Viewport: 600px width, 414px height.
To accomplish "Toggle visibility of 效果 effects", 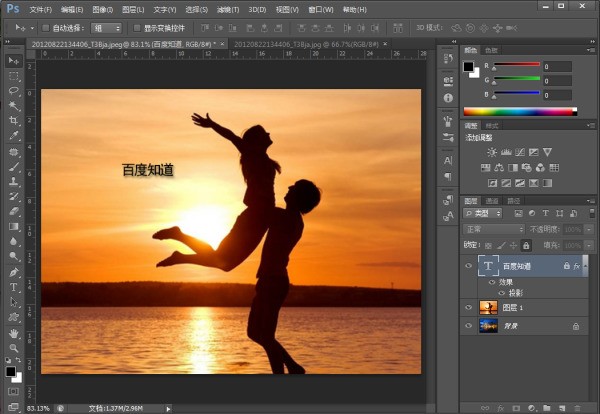I will [492, 282].
